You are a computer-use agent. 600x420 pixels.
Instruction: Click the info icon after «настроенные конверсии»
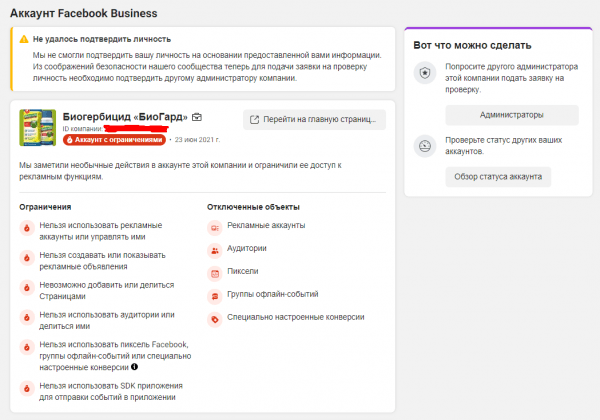pos(134,367)
